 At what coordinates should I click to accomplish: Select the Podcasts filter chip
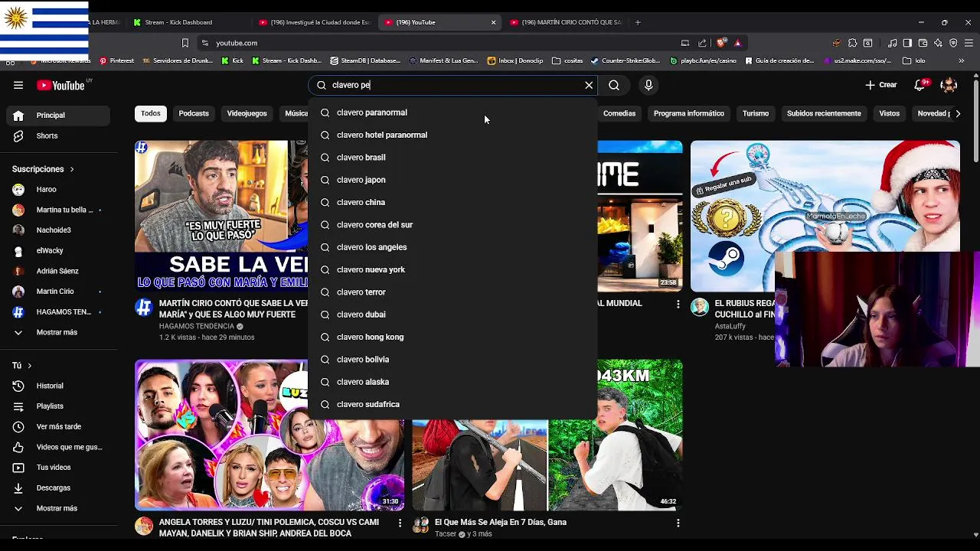(194, 113)
